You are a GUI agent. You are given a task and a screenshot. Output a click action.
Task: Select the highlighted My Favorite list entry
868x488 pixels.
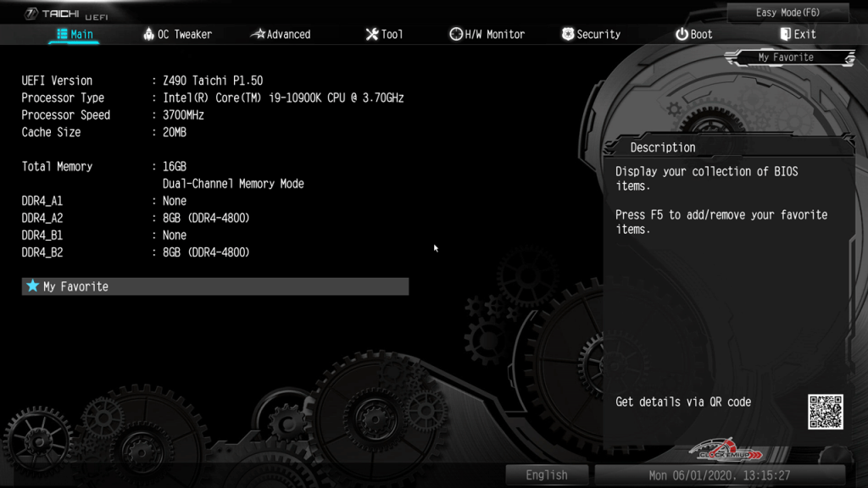215,286
